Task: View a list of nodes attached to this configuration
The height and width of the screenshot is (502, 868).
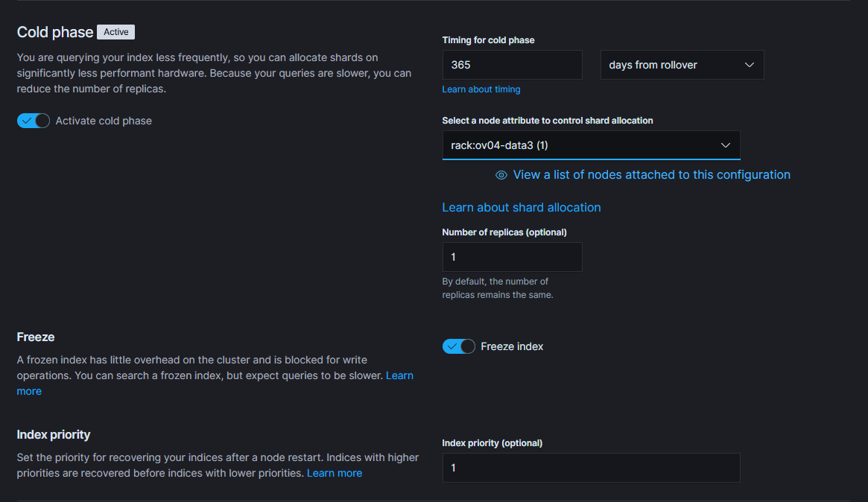Action: pyautogui.click(x=651, y=175)
